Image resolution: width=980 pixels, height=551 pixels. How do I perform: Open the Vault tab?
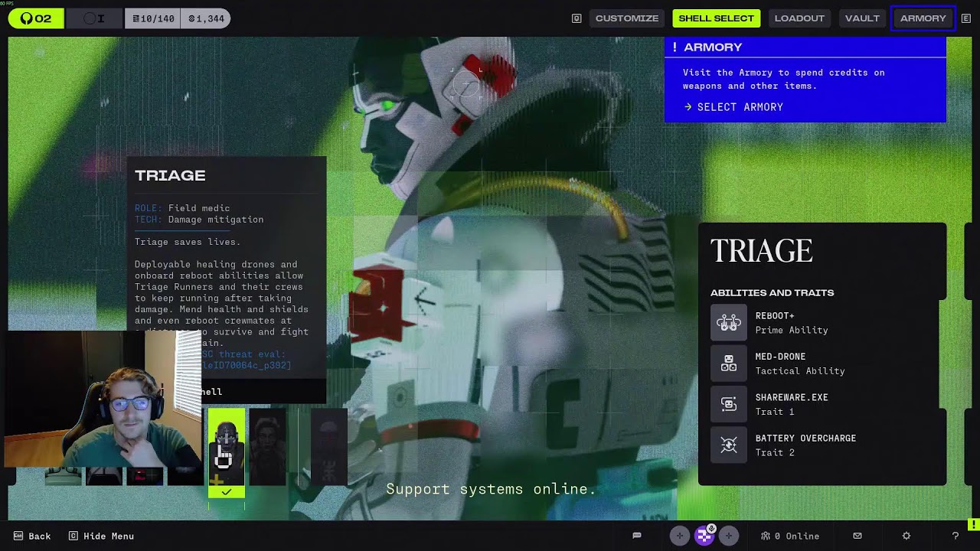pos(862,18)
